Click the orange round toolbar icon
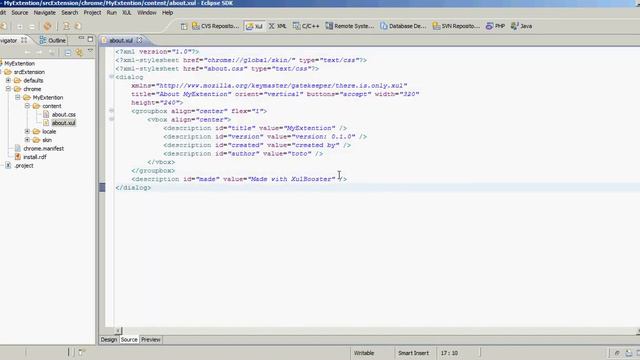This screenshot has height=360, width=640. point(47,27)
